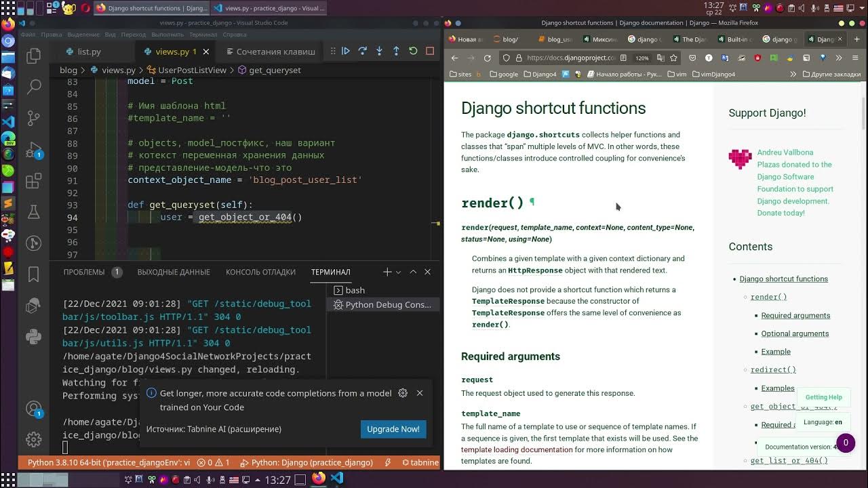This screenshot has width=868, height=488.
Task: Reload the Firefox page
Action: (x=487, y=58)
